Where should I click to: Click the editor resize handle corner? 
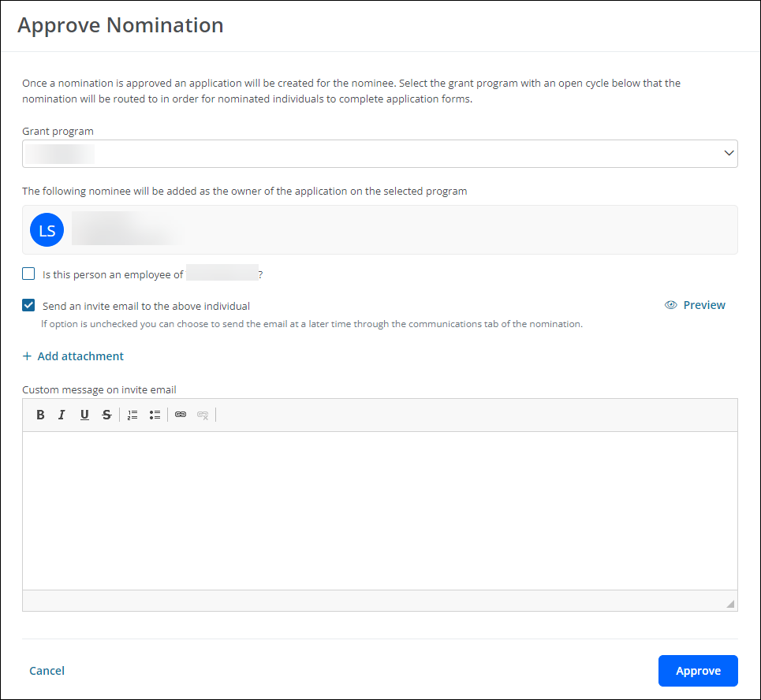click(730, 604)
